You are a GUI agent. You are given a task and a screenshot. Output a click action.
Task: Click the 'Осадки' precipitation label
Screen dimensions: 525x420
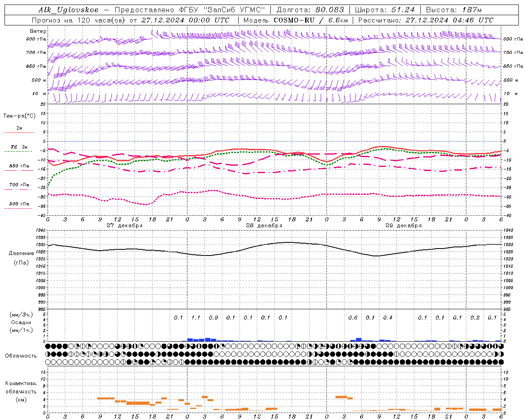tap(21, 322)
